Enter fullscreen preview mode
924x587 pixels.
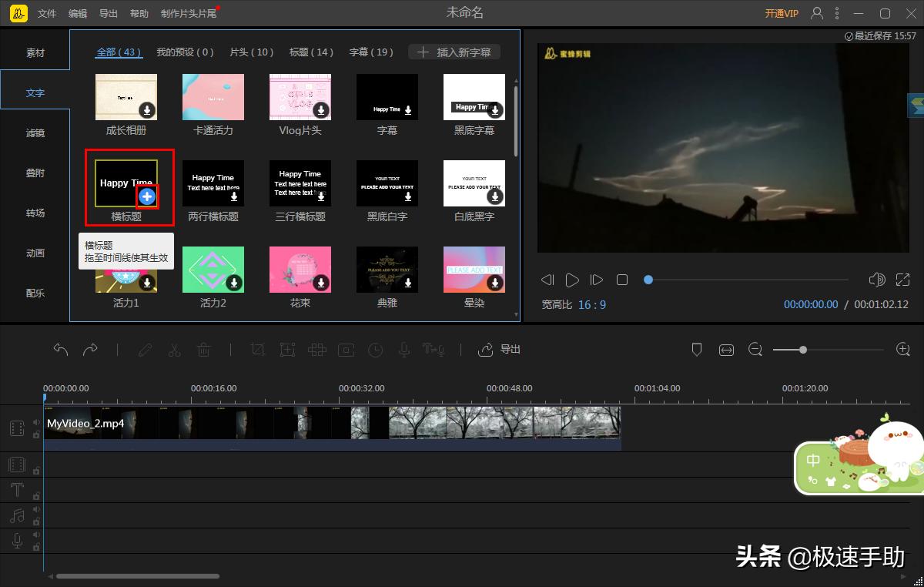click(903, 280)
